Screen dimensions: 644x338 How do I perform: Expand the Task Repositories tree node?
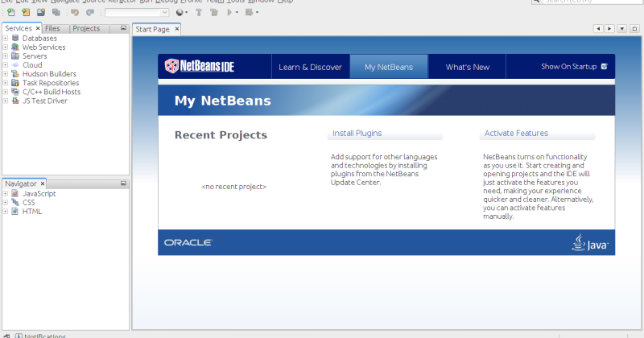tap(6, 83)
